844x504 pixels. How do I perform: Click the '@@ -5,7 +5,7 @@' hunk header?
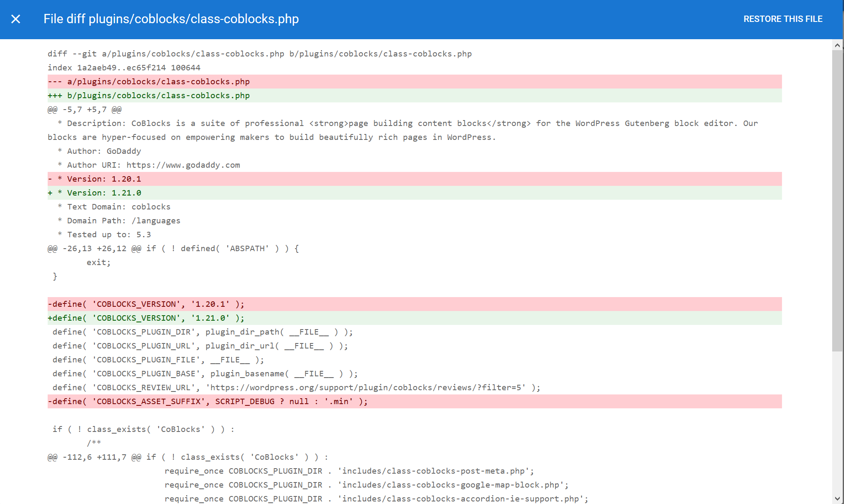coord(84,109)
